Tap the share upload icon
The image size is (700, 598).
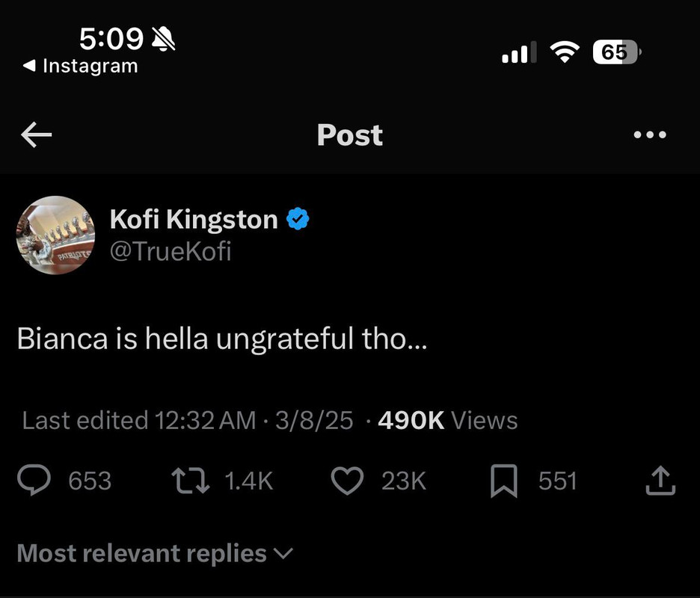[660, 481]
